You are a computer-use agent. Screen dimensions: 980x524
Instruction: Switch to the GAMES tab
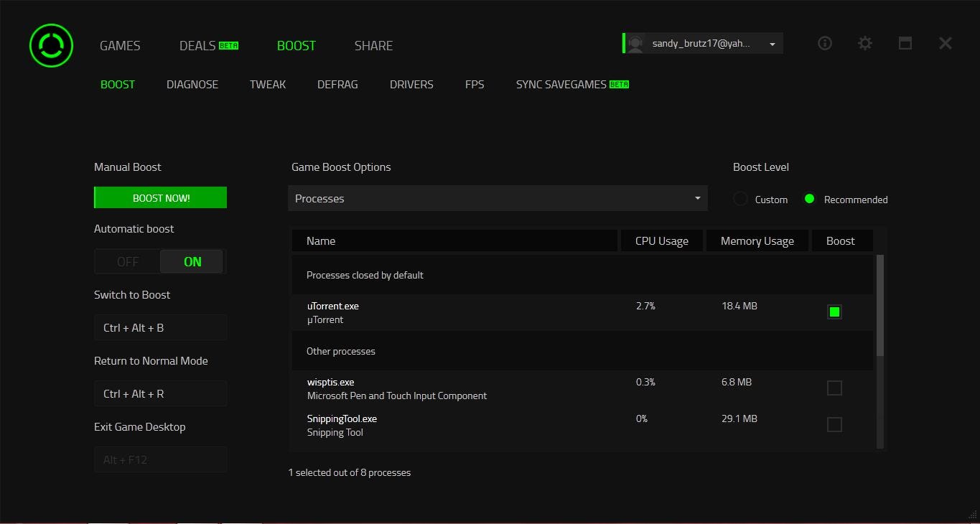tap(120, 45)
